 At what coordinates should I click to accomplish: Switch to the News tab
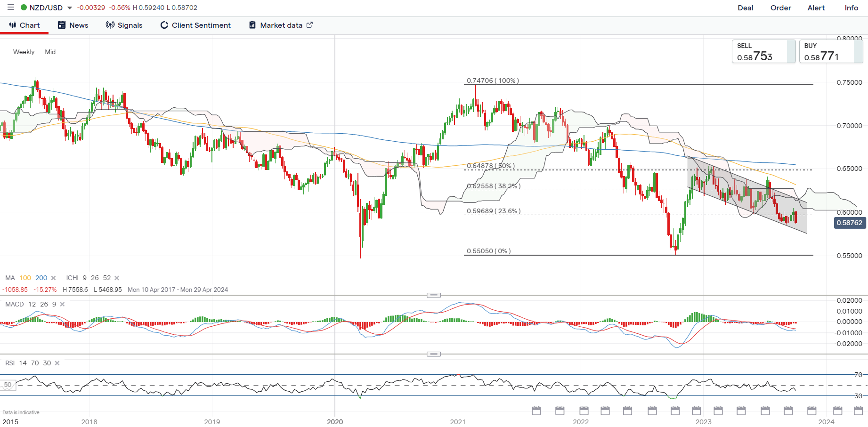73,25
